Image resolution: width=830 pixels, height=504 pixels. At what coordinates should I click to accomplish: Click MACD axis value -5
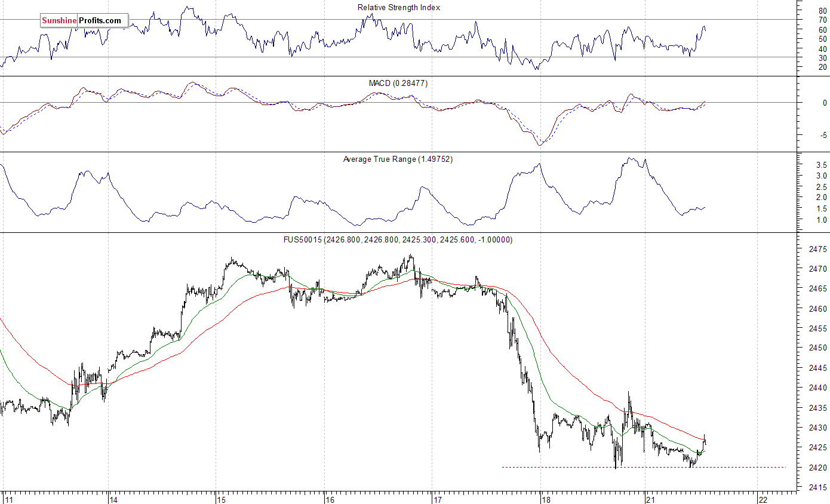823,135
